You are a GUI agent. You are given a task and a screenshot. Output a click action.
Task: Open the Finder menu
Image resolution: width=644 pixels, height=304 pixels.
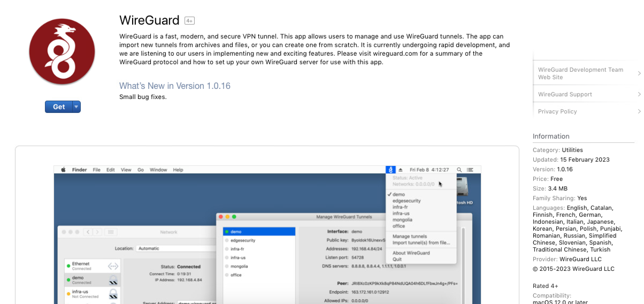click(79, 170)
